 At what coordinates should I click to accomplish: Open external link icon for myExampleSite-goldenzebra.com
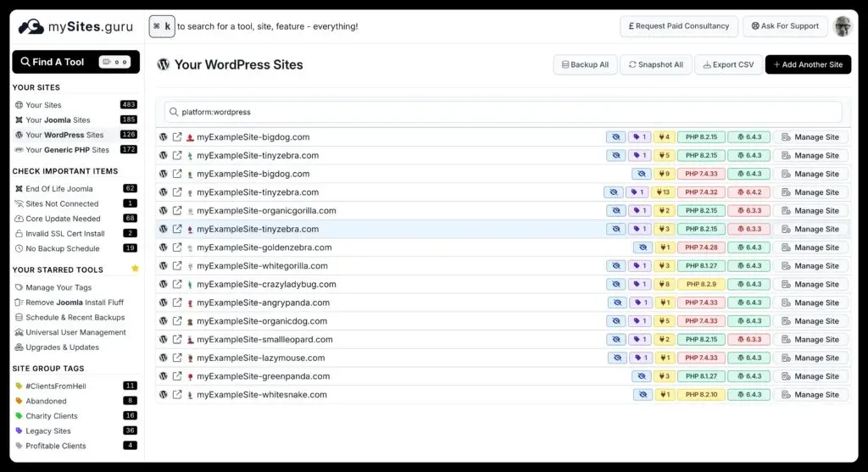pos(177,247)
